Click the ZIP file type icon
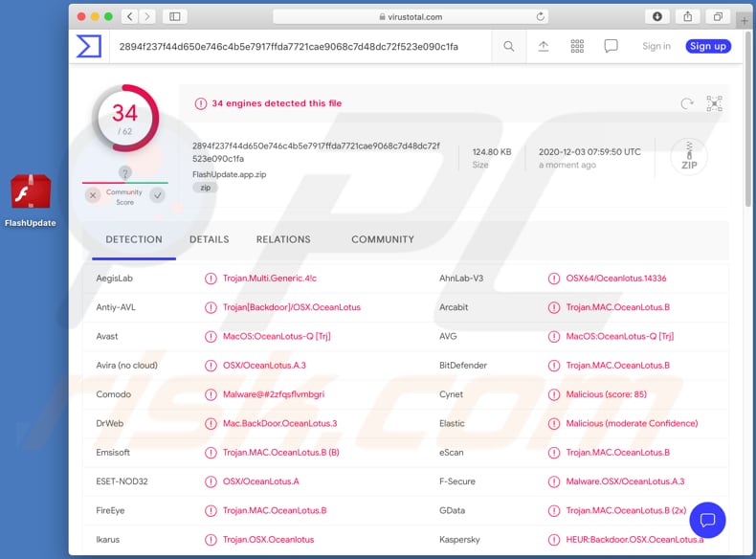The image size is (756, 559). click(689, 157)
